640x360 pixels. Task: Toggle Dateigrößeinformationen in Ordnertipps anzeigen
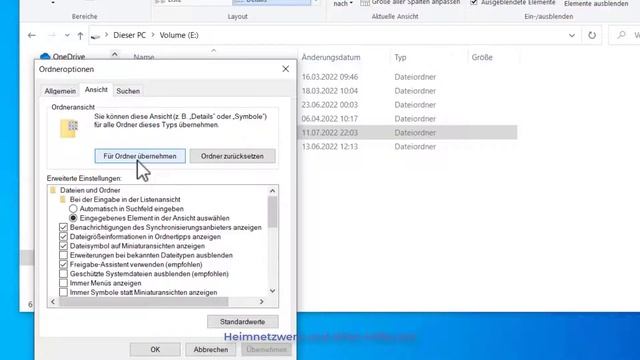point(63,237)
